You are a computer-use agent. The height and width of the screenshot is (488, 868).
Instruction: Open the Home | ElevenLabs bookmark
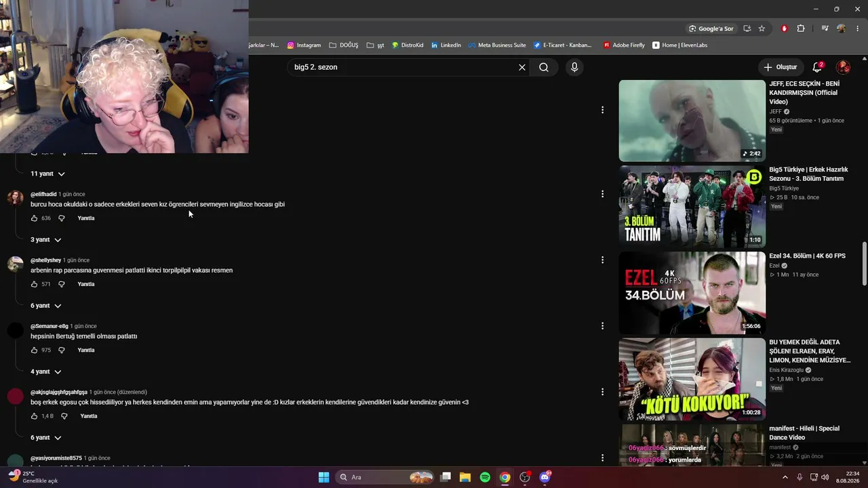tap(679, 45)
